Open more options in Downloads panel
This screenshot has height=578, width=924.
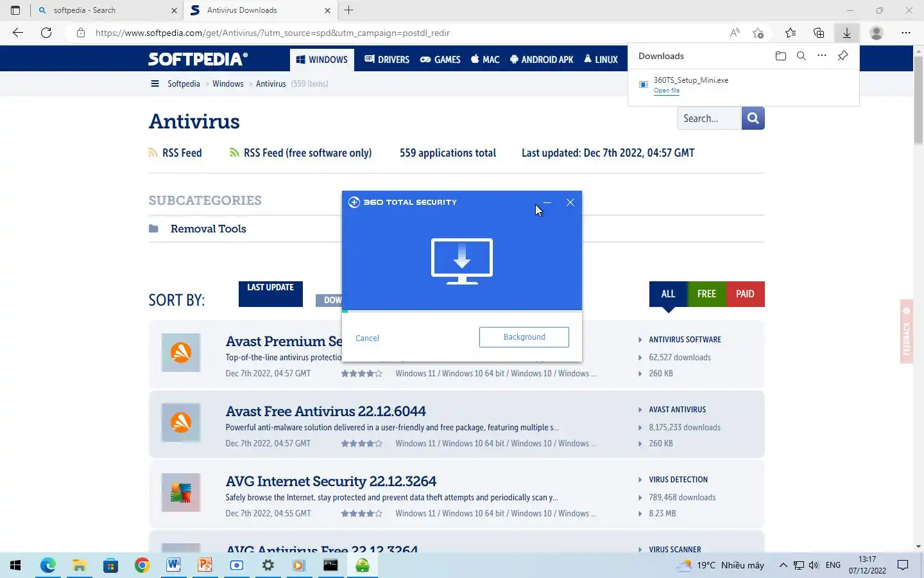click(822, 56)
